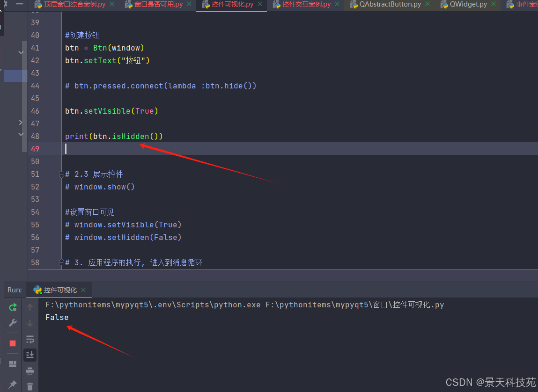The image size is (538, 392).
Task: Collapse the fold marker at line 51
Action: coord(61,174)
